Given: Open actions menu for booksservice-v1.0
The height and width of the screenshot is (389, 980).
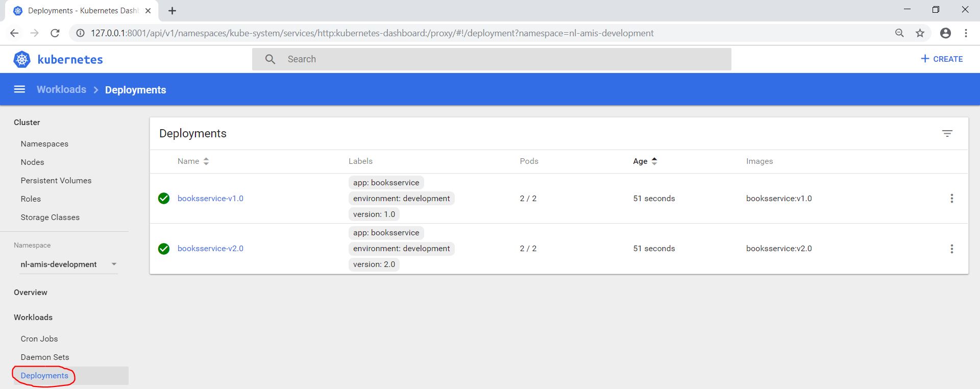Looking at the screenshot, I should pos(951,199).
